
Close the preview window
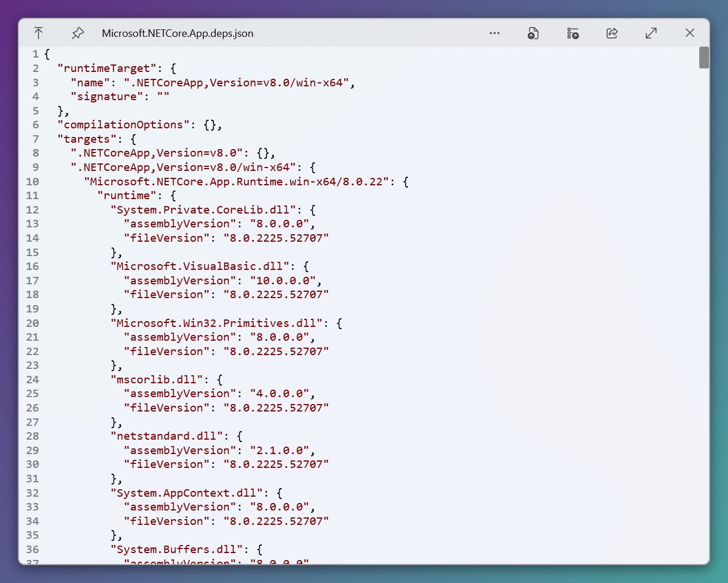click(x=690, y=33)
